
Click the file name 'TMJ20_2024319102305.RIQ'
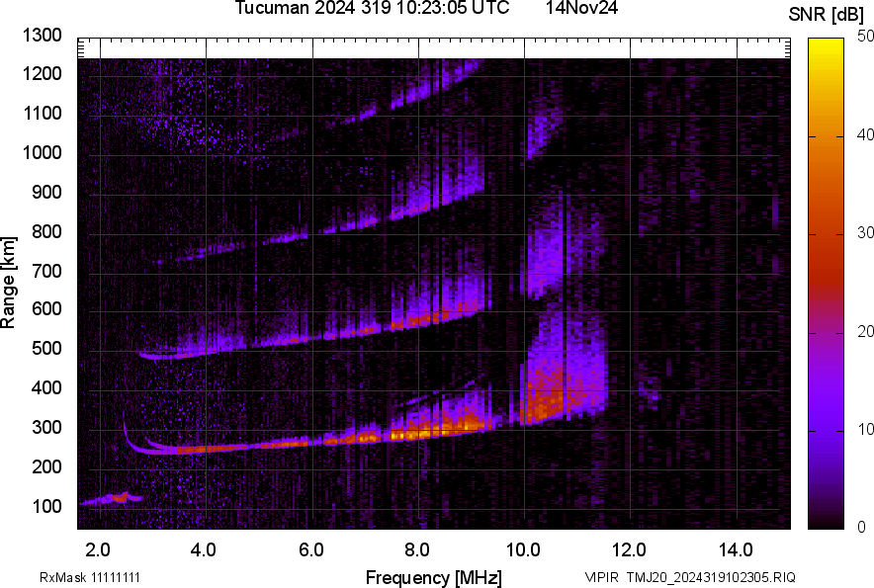[x=711, y=577]
